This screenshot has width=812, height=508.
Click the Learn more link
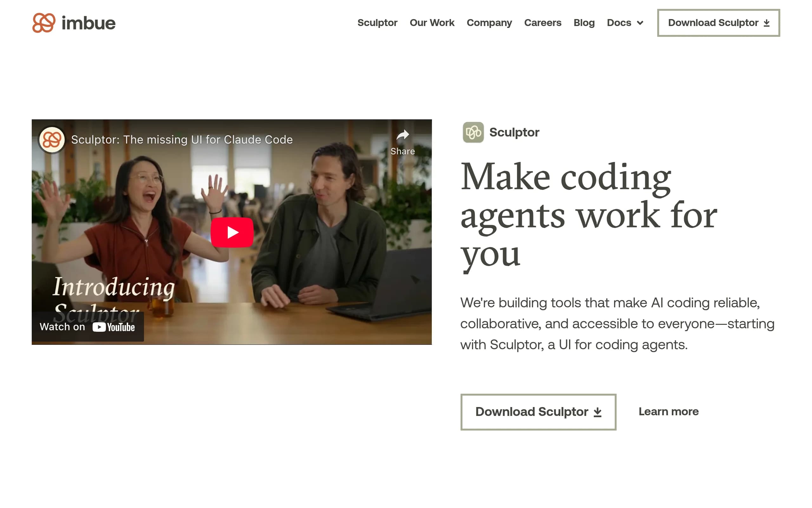(x=668, y=411)
